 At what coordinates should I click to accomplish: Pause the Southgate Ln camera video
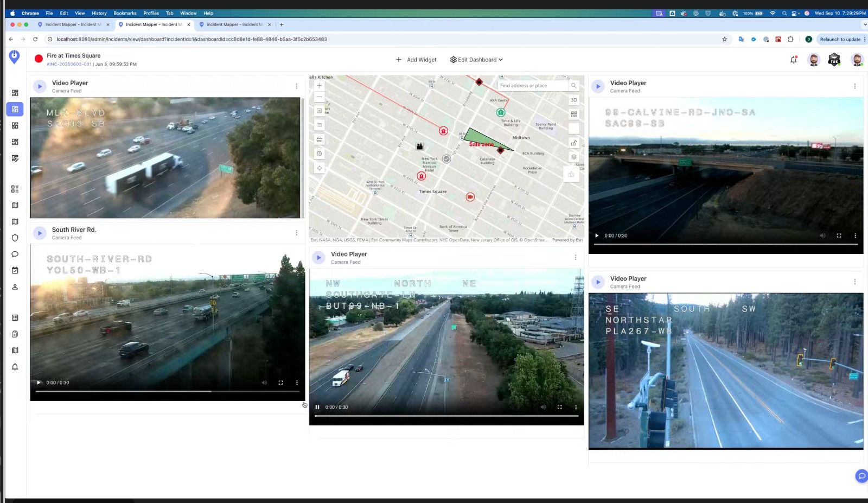317,407
